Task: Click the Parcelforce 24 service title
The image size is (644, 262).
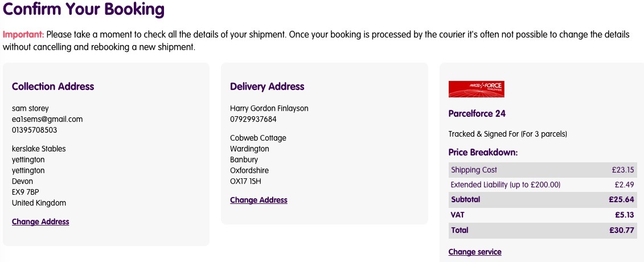Action: coord(477,114)
